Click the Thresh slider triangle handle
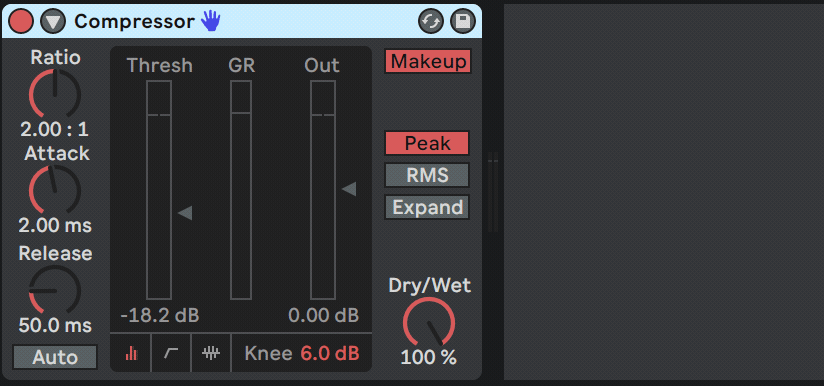Screen dimensions: 824x386 tap(185, 213)
